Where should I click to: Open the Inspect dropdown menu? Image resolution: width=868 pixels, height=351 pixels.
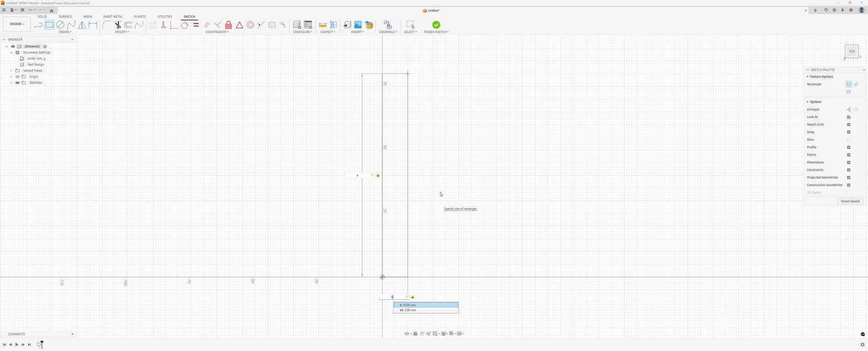click(327, 32)
